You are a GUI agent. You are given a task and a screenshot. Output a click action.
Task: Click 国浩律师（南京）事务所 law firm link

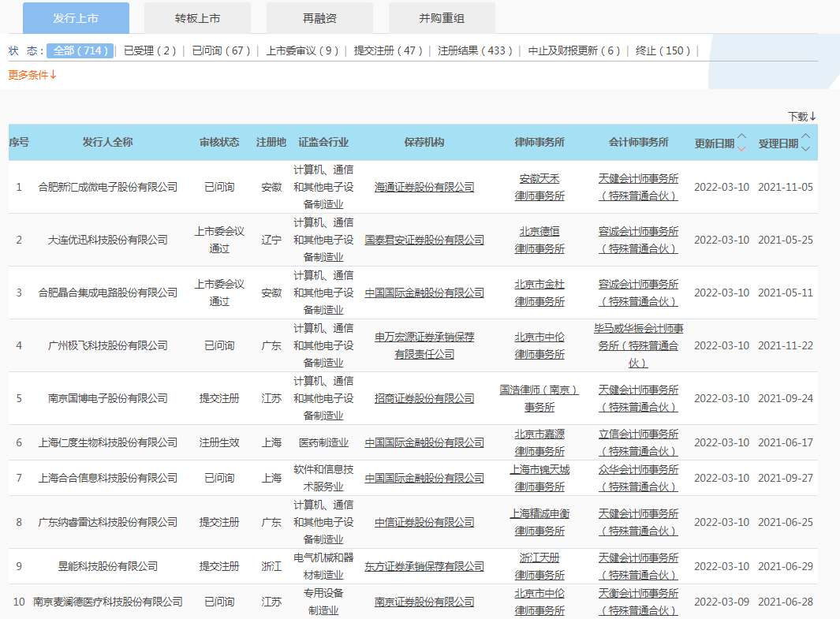click(539, 398)
